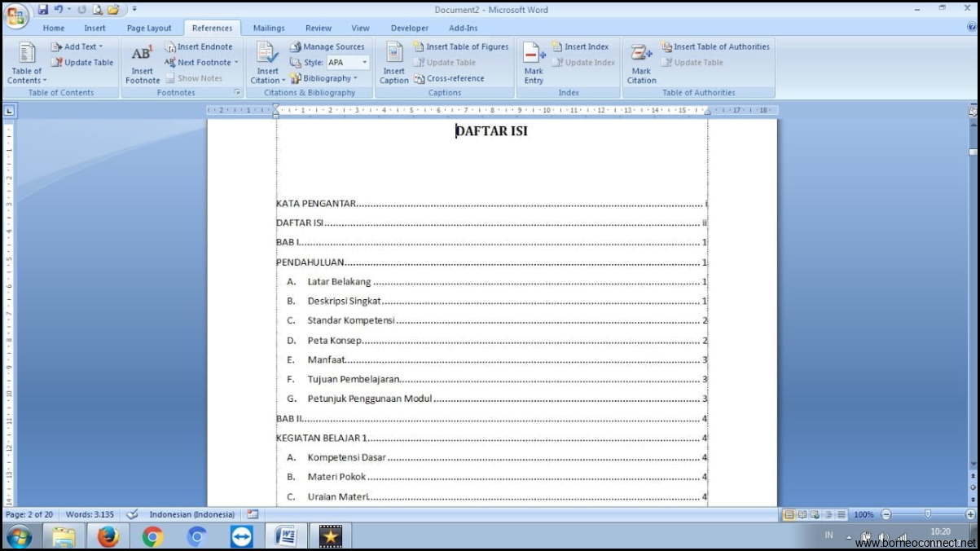
Task: Insert a Cross-reference
Action: click(449, 79)
